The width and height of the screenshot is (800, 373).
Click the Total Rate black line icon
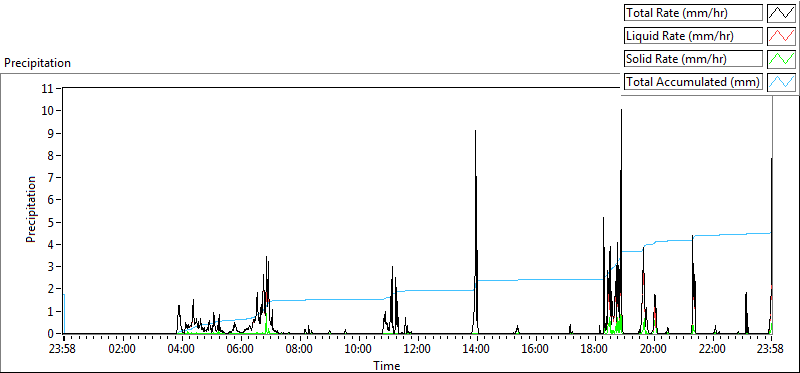[x=781, y=13]
